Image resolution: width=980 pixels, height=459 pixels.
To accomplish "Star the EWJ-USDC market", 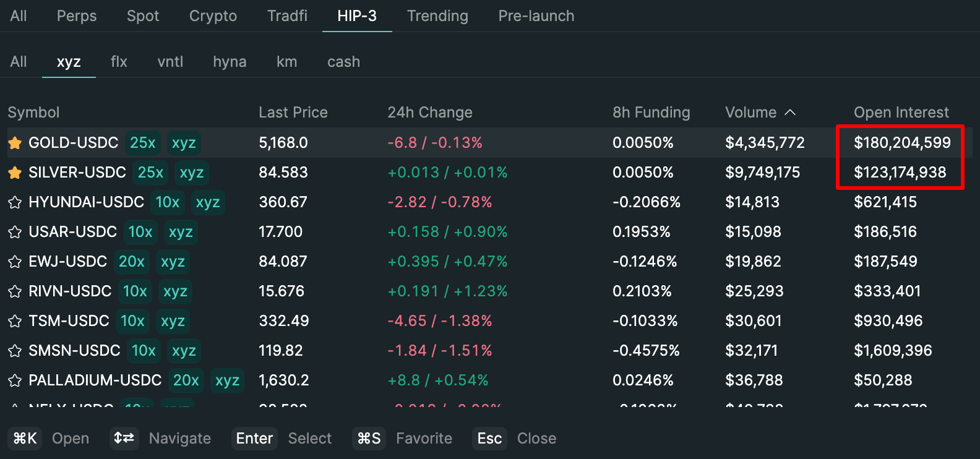I will [15, 262].
